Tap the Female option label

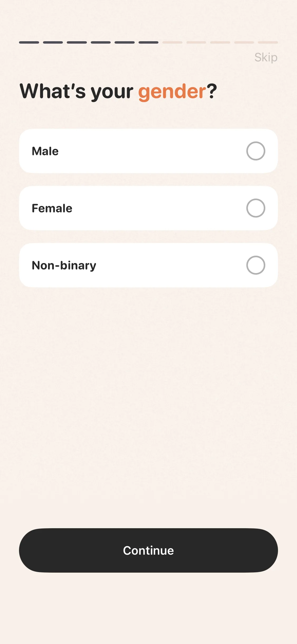52,208
